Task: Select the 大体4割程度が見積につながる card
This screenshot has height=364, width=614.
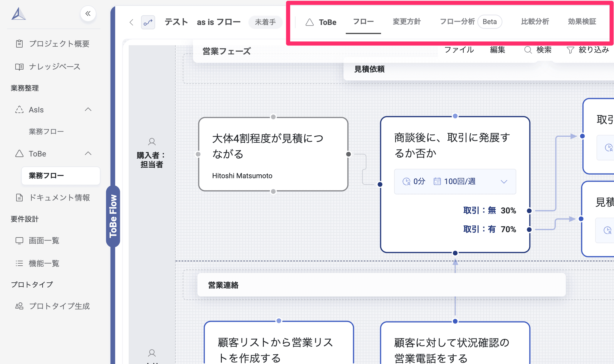Action: (x=273, y=154)
